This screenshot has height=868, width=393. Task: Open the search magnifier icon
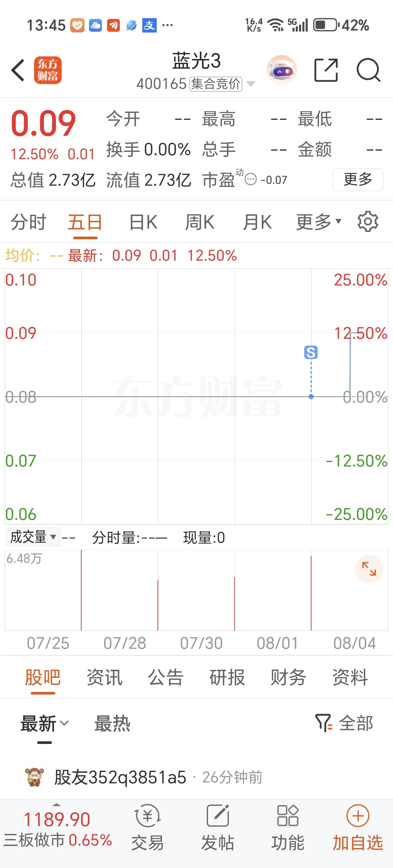[x=368, y=70]
